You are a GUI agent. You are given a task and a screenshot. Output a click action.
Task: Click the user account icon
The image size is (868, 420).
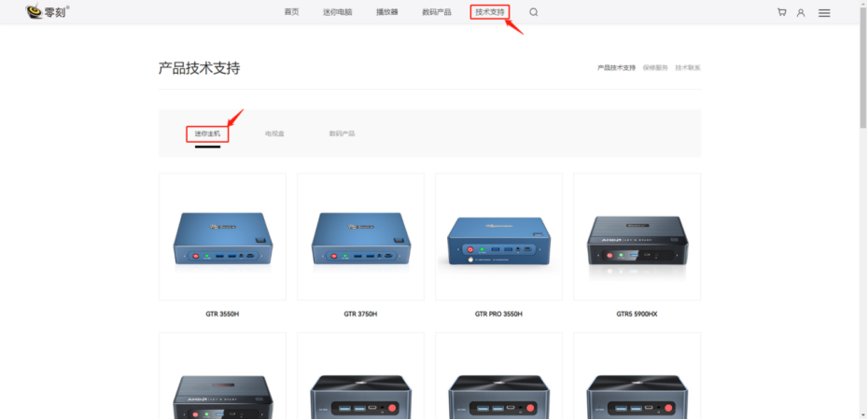click(x=801, y=13)
